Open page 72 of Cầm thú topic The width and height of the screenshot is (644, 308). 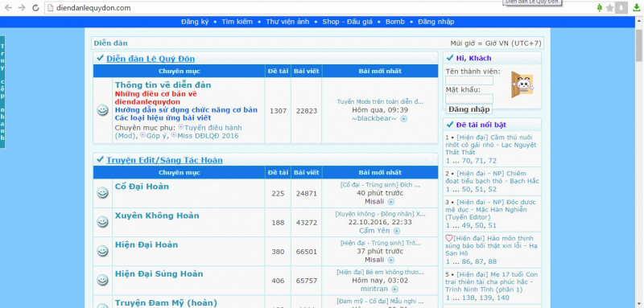(x=493, y=161)
